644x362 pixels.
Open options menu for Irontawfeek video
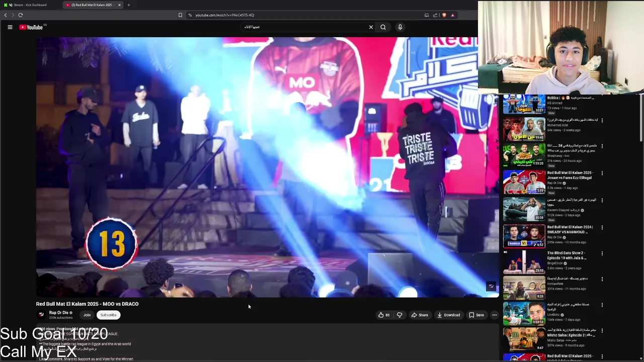[602, 279]
